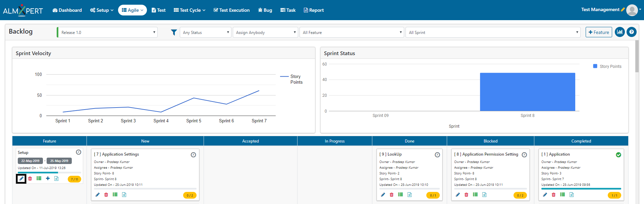This screenshot has width=644, height=204.
Task: Open the chart view icon button
Action: tap(620, 32)
